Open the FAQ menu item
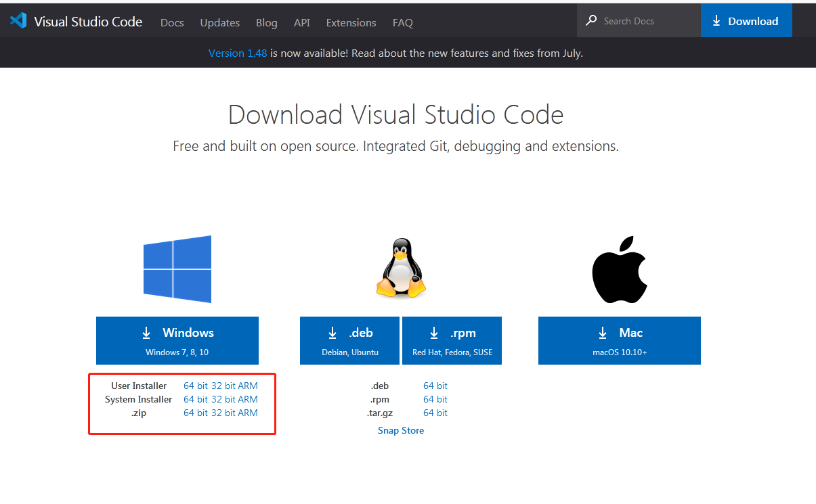The image size is (816, 504). click(x=403, y=22)
